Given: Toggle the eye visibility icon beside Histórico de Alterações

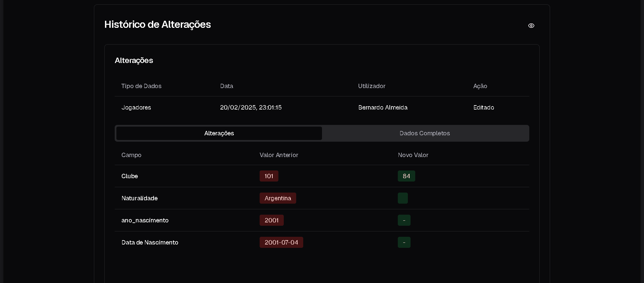Looking at the screenshot, I should (531, 26).
